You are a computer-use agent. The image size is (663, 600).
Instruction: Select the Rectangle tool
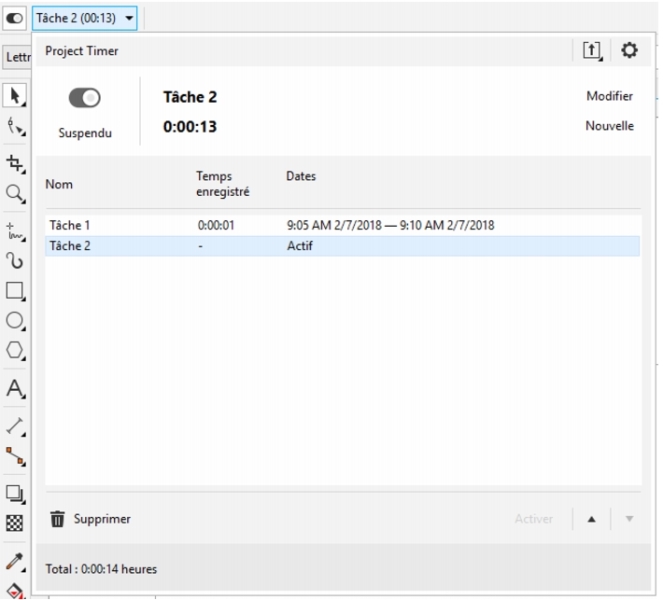[14, 291]
